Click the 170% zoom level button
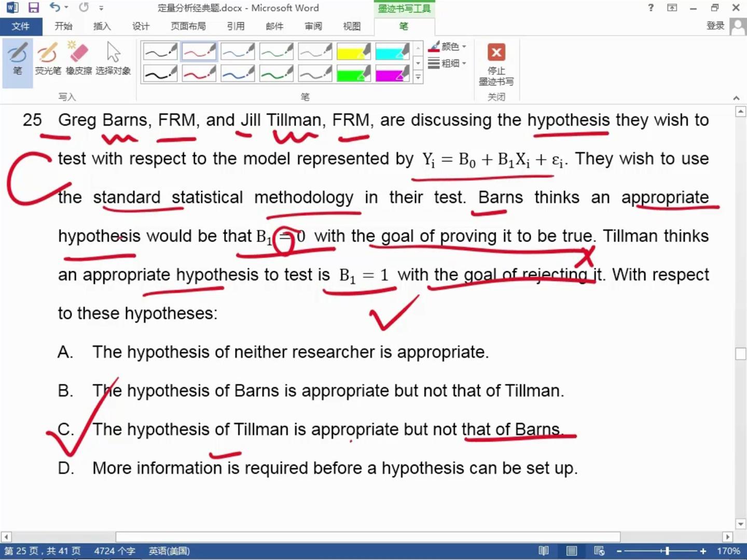Screen dimensions: 747x560 pos(728,551)
